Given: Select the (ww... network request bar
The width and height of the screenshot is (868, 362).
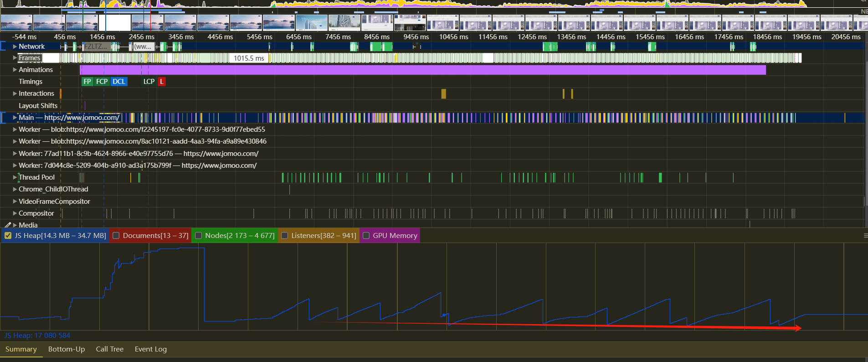Looking at the screenshot, I should pyautogui.click(x=143, y=47).
